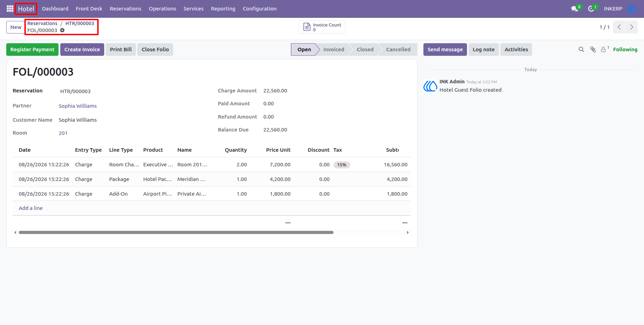Open attachments via the paperclip icon
644x325 pixels.
(593, 50)
